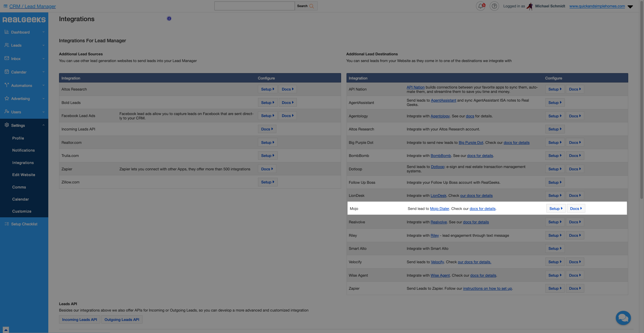Image resolution: width=644 pixels, height=333 pixels.
Task: Open the AgentAssistant link
Action: click(x=443, y=100)
